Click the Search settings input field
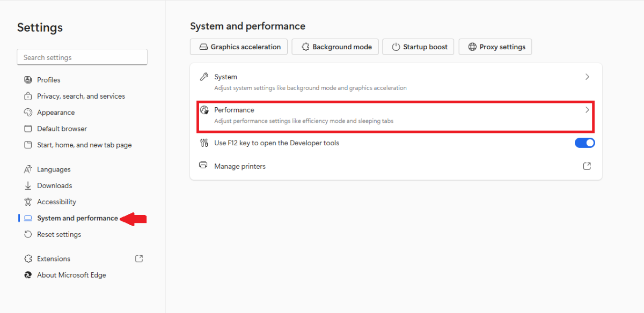Image resolution: width=644 pixels, height=313 pixels. [x=82, y=57]
